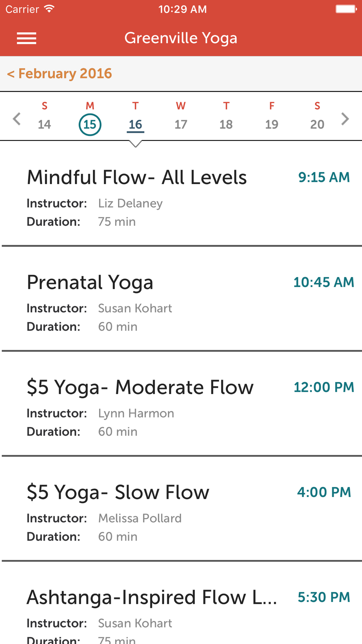Open Prenatal Yoga class details
Viewport: 362px width, 644px height.
pos(181,299)
